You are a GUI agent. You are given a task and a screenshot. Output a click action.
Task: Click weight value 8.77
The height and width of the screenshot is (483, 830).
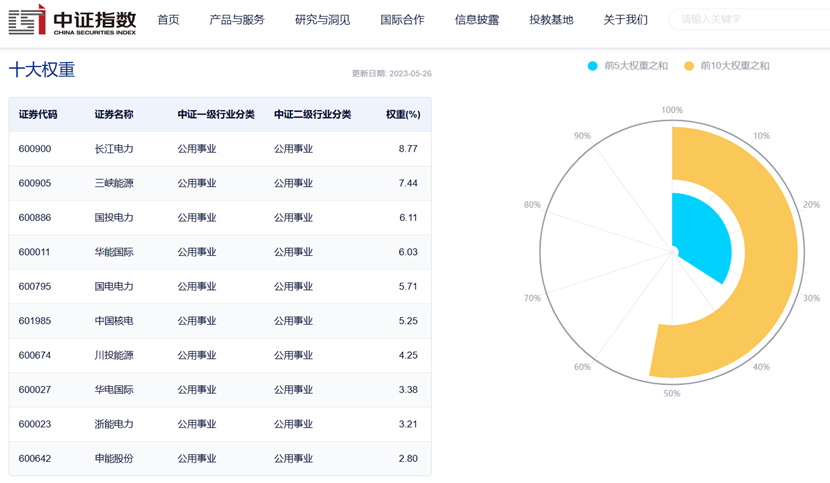408,149
